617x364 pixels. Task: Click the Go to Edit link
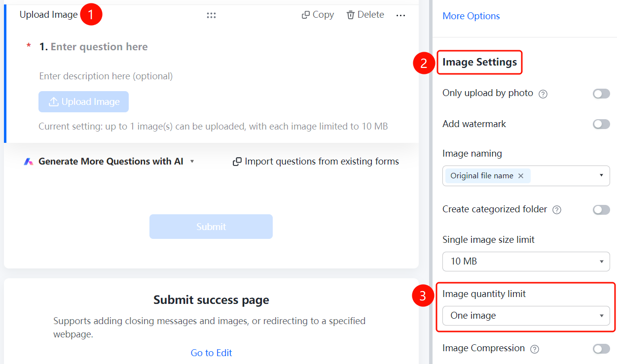211,353
